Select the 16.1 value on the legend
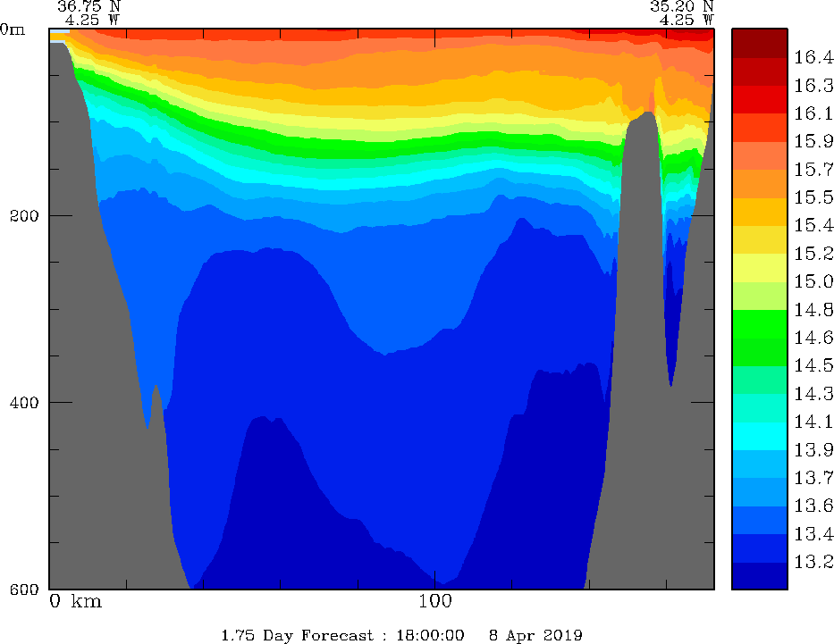 point(813,113)
